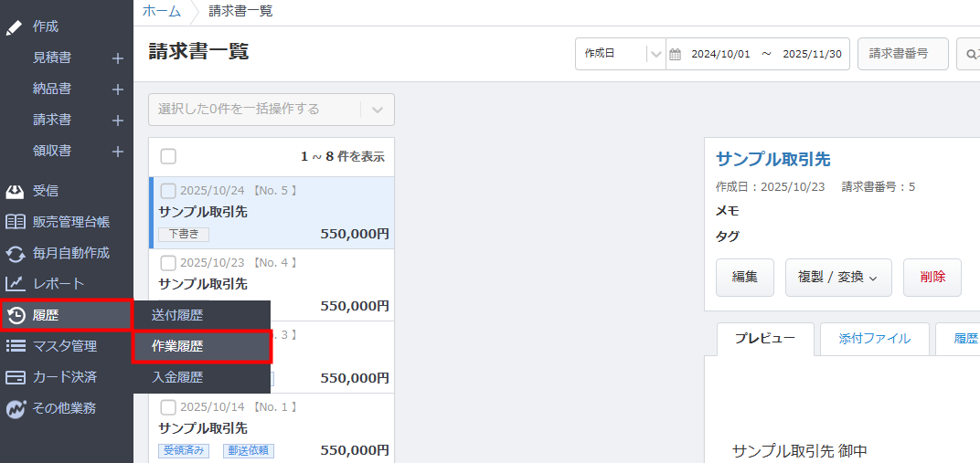Toggle the select-all invoices checkbox
This screenshot has height=463, width=980.
tap(168, 156)
